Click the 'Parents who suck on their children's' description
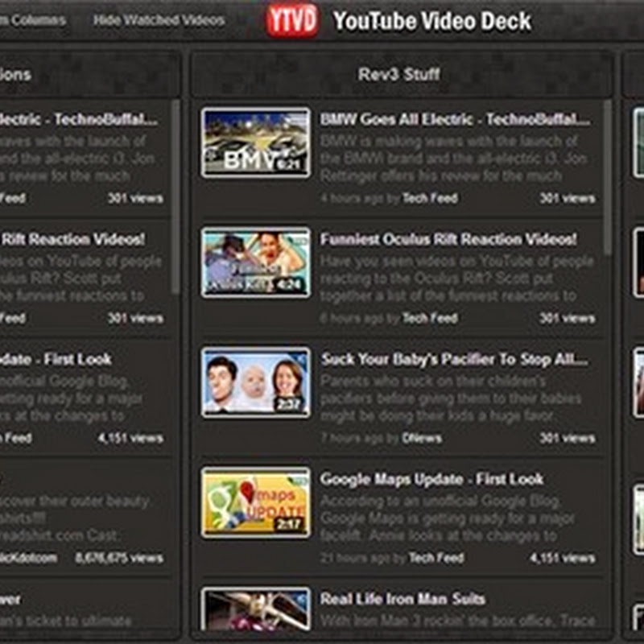 451,398
